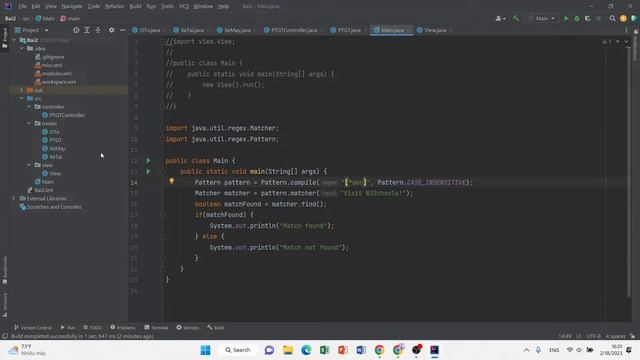This screenshot has height=360, width=640.
Task: Expand all in the Project panel toolbar
Action: click(87, 30)
